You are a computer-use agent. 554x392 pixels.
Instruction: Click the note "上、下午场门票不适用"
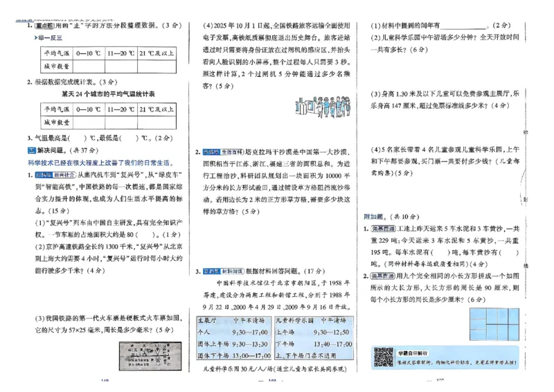[x=305, y=355]
